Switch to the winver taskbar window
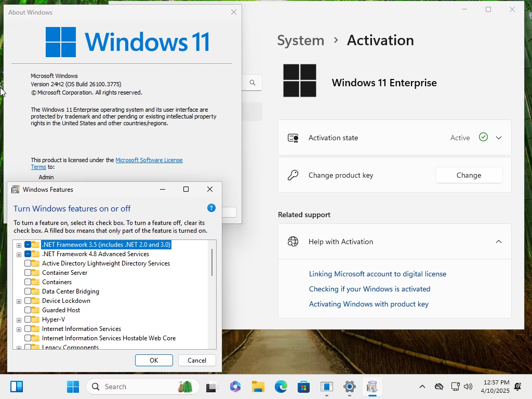This screenshot has height=399, width=532. coord(327,387)
